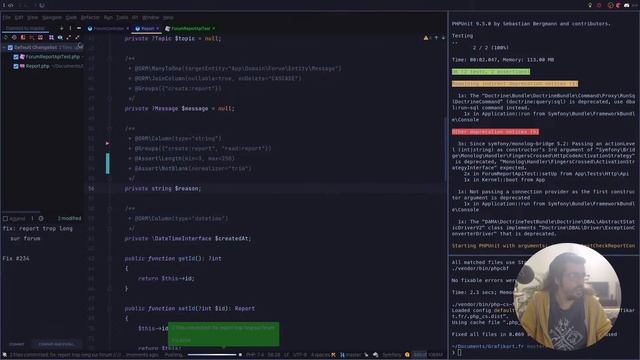640x360 pixels.
Task: Open the 4 spaces indent selector
Action: [x=320, y=355]
